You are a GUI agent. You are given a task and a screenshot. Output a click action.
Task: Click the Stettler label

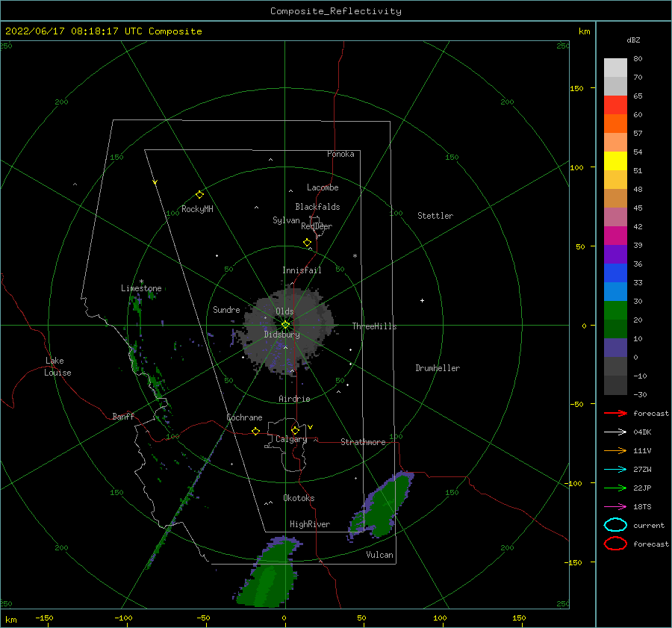tap(435, 216)
